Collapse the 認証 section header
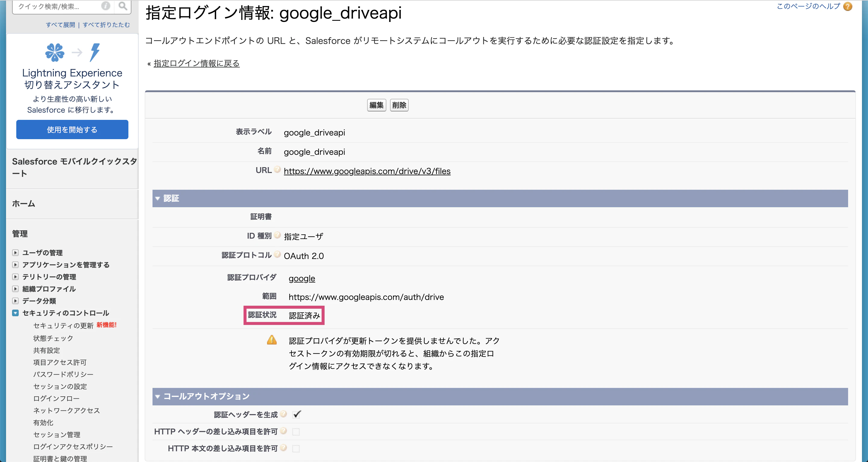 (x=157, y=199)
